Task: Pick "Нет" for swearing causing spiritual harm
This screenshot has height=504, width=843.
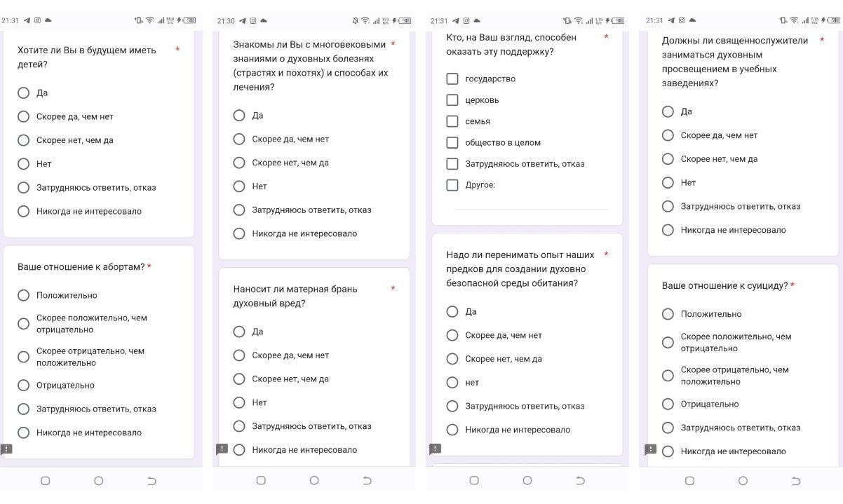Action: click(239, 402)
